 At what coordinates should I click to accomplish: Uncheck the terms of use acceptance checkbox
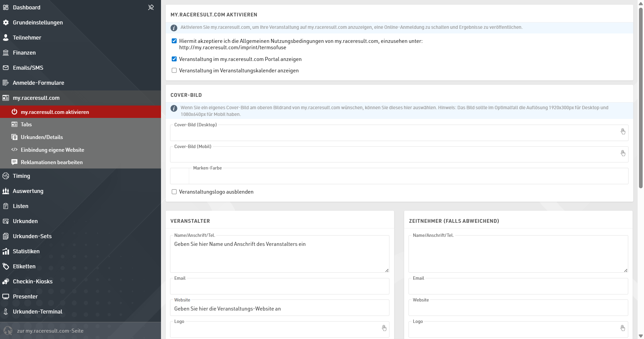(x=174, y=41)
